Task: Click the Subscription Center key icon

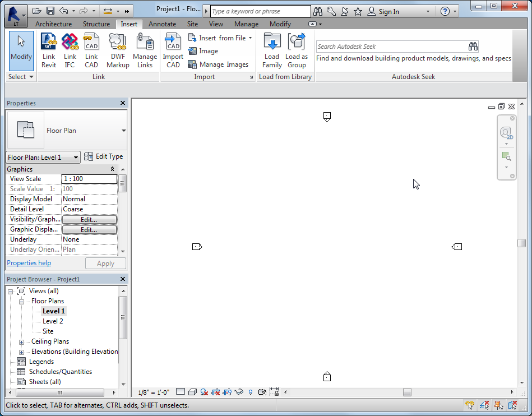Action: pos(331,11)
